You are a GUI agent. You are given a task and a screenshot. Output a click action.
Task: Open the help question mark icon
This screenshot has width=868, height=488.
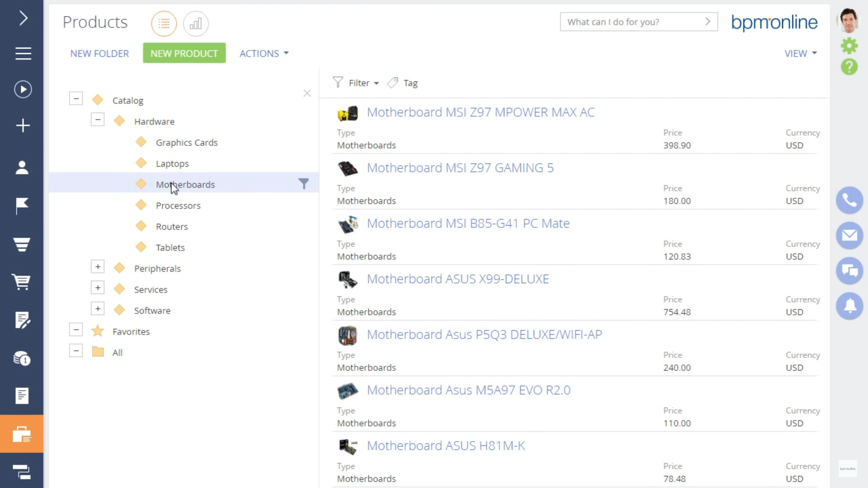tap(849, 67)
